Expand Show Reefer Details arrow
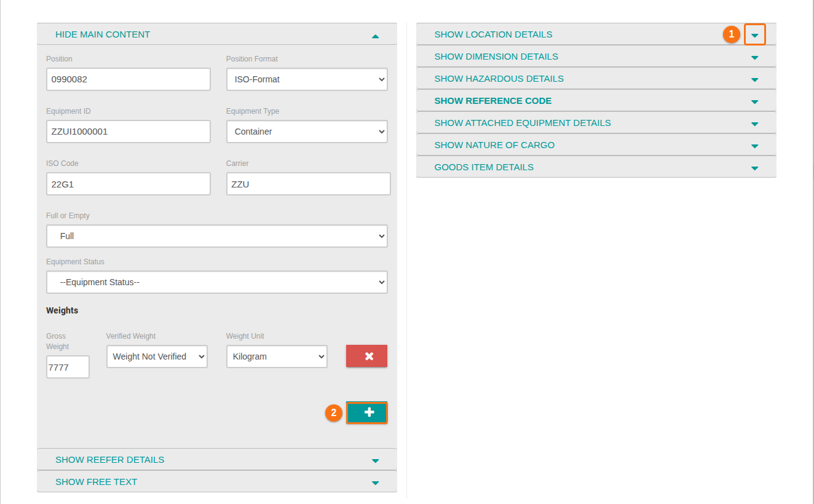Viewport: 814px width, 504px height. point(375,461)
